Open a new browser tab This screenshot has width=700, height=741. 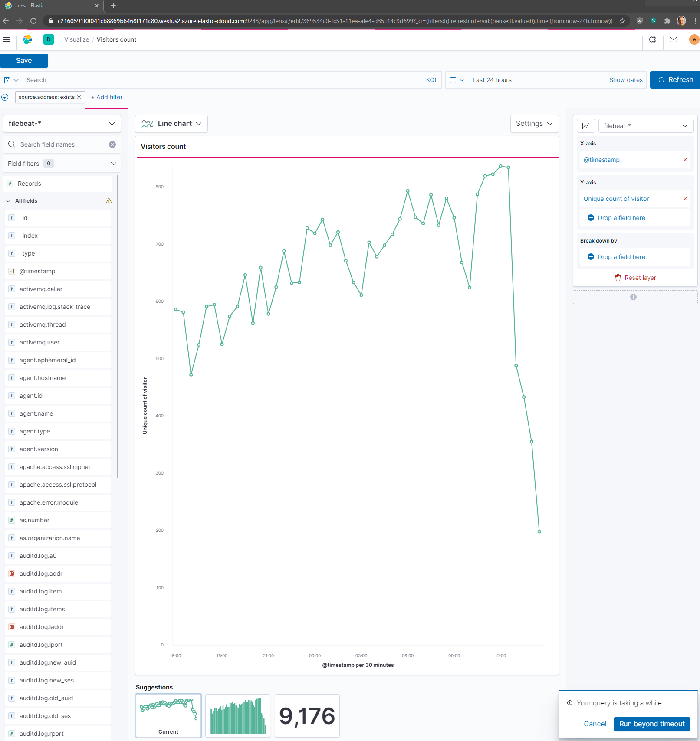tap(113, 6)
